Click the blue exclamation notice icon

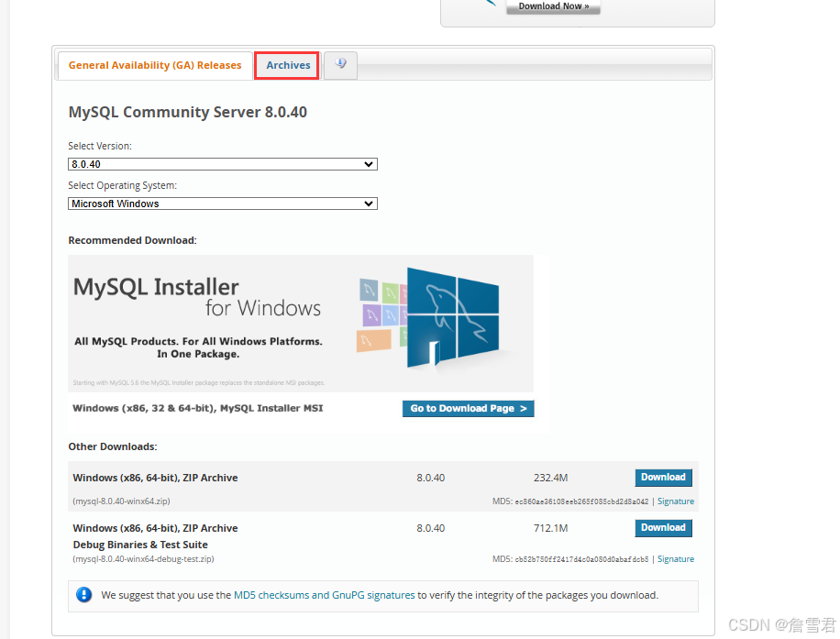84,595
